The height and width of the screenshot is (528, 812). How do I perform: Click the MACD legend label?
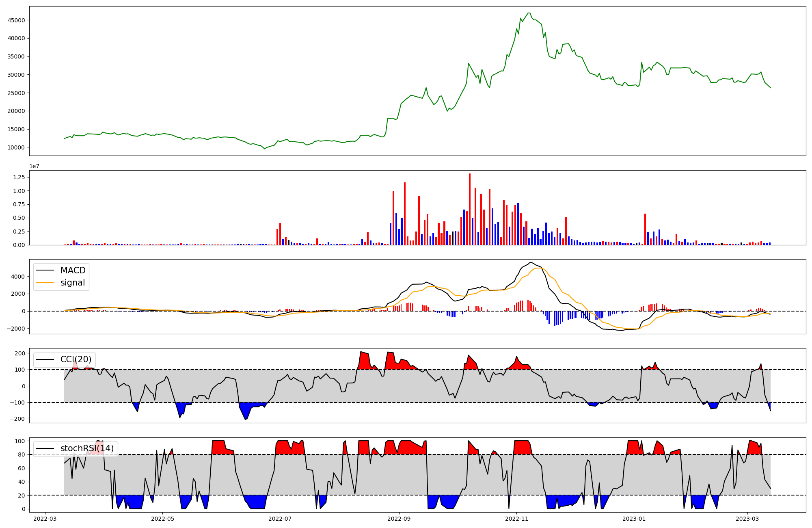(x=73, y=270)
